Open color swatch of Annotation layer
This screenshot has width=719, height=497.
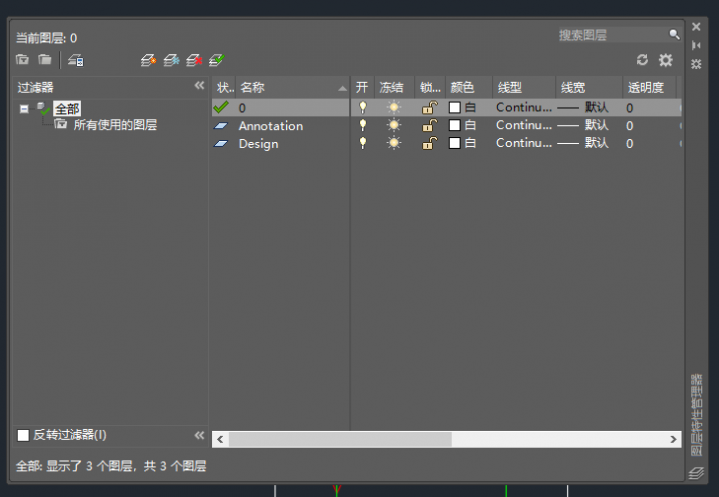point(454,125)
